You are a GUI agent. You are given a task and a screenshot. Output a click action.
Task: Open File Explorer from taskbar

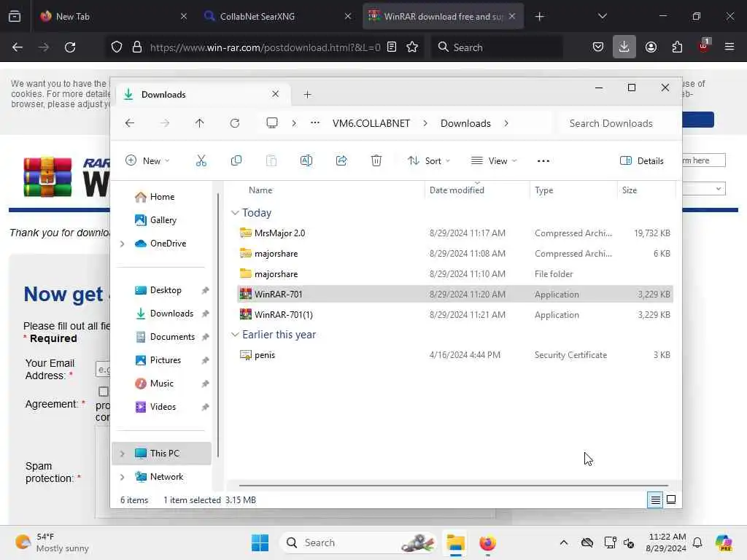pyautogui.click(x=455, y=542)
